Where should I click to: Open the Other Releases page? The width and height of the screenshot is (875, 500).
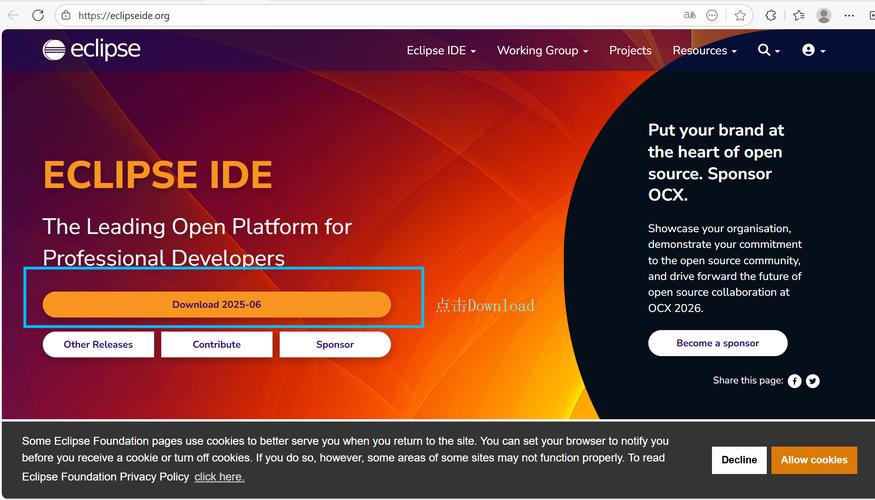click(x=98, y=344)
